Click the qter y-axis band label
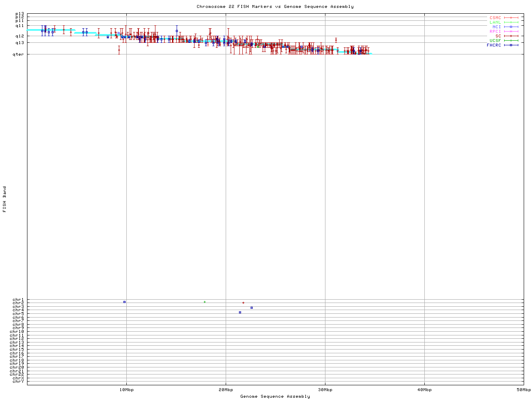532x399 pixels. 19,54
